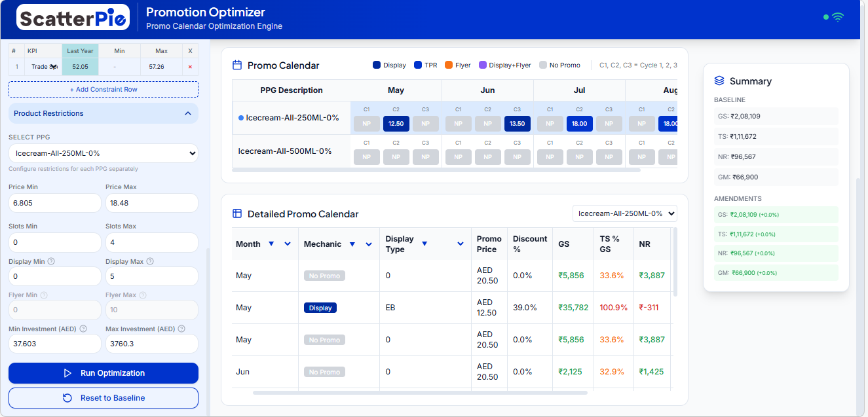Run Optimization
This screenshot has height=417, width=868.
pyautogui.click(x=104, y=373)
